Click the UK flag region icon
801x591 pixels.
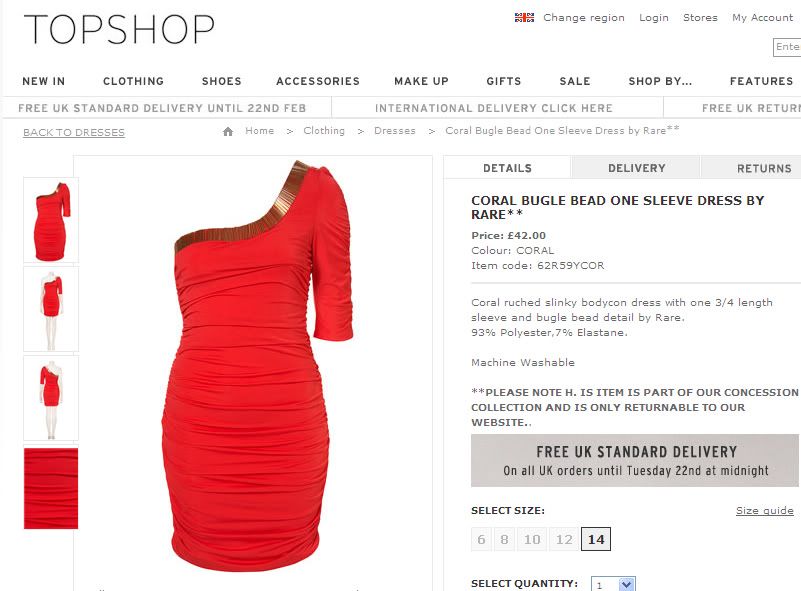tap(524, 17)
